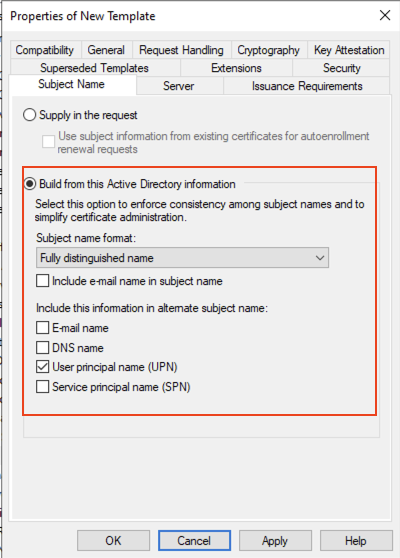Switch to the Cryptography tab

click(269, 50)
